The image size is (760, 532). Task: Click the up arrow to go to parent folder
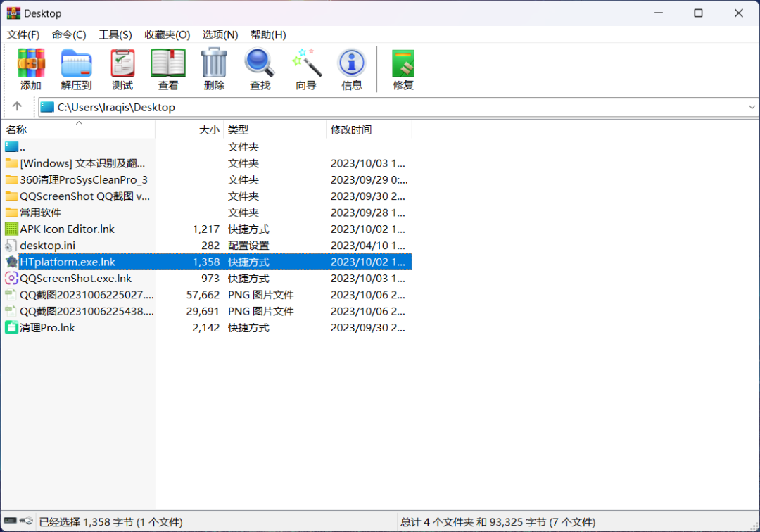point(15,107)
